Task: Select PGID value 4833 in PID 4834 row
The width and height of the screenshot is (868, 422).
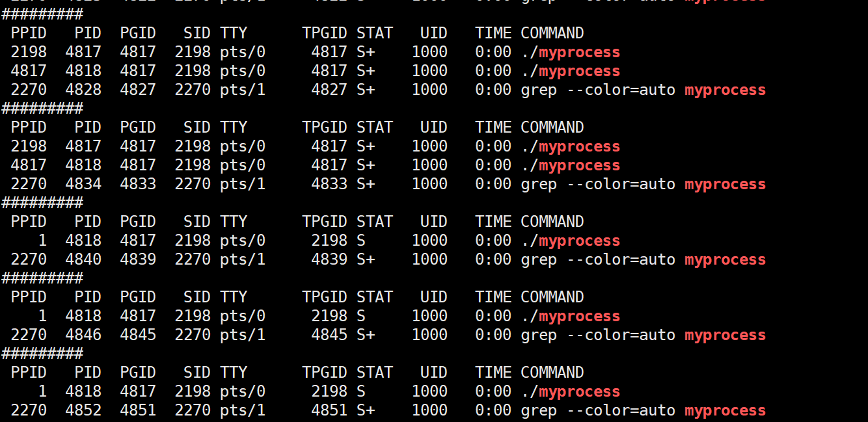Action: (138, 184)
